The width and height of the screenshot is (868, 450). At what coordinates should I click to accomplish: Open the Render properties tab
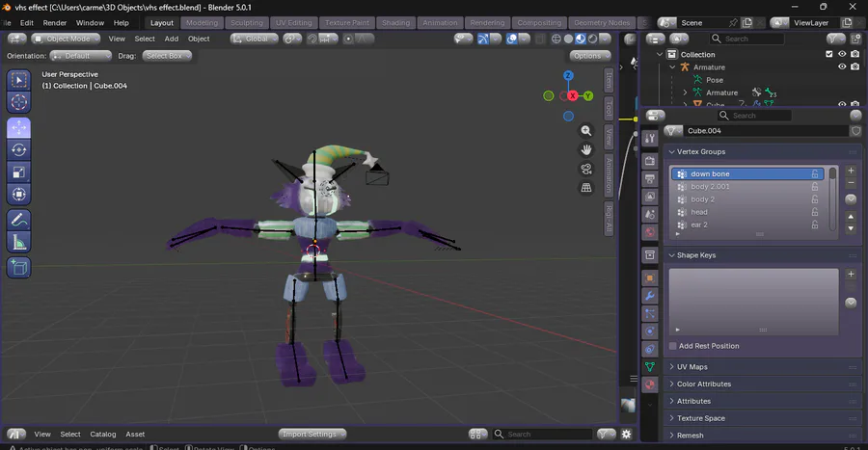click(x=650, y=161)
